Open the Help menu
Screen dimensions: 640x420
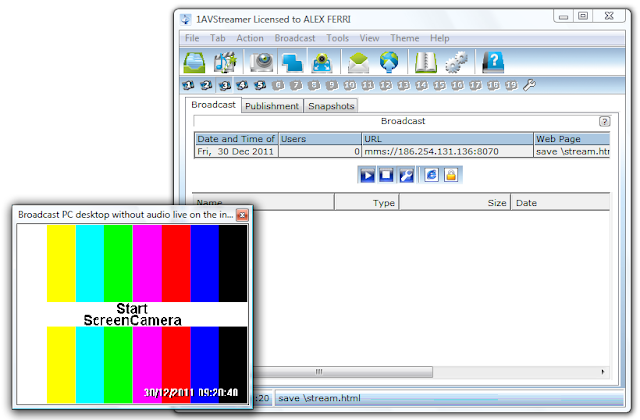(x=440, y=38)
